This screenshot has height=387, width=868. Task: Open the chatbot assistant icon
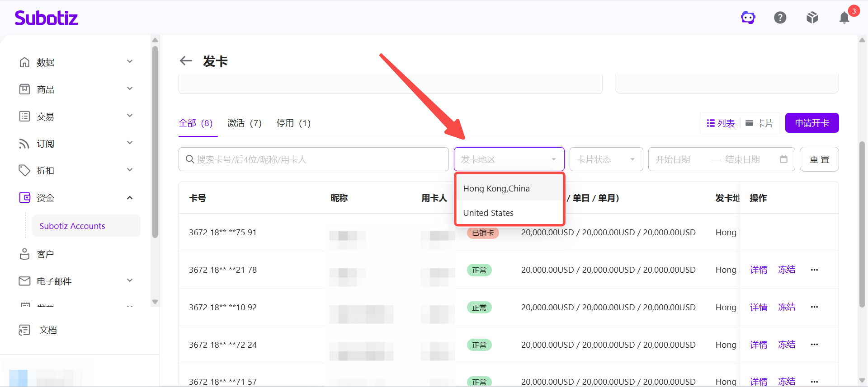[748, 18]
